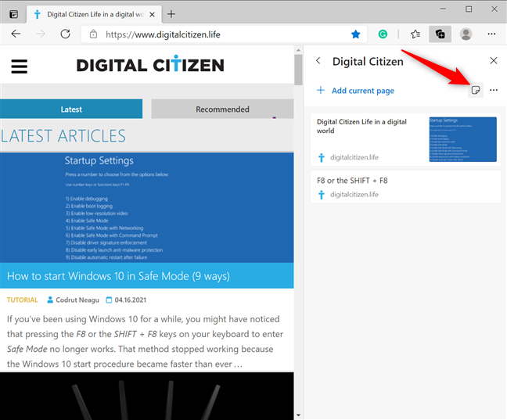Open Edge settings and more menu
The height and width of the screenshot is (420, 507).
point(491,34)
